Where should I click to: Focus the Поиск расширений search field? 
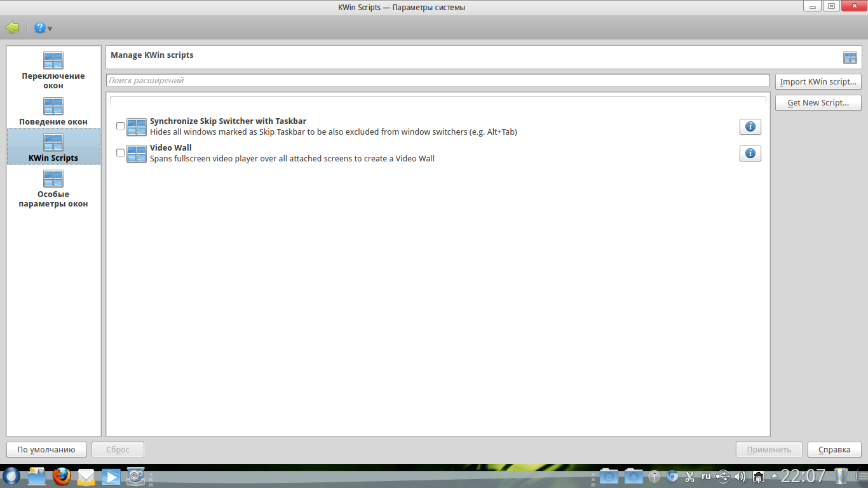[x=438, y=81]
